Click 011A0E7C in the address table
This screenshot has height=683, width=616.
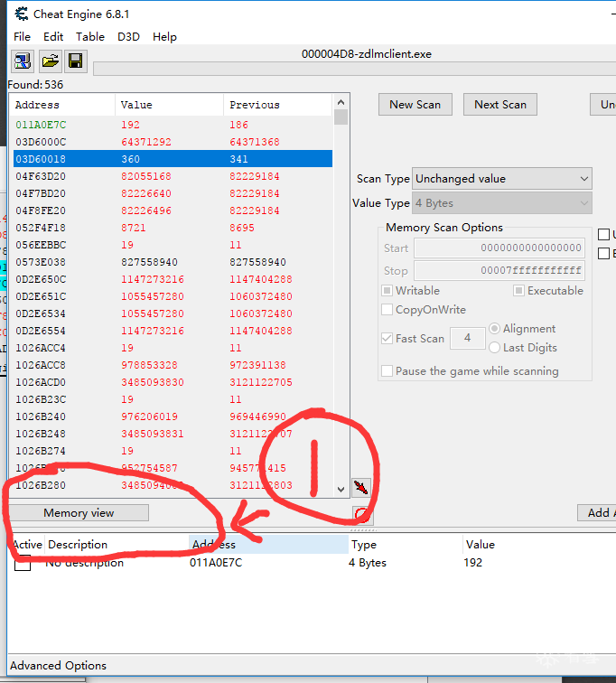click(x=216, y=563)
